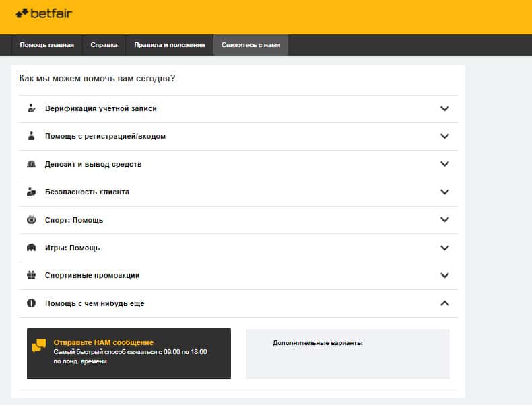The image size is (532, 405).
Task: Click the Помощь с регистрацией/входом label
Action: [105, 137]
